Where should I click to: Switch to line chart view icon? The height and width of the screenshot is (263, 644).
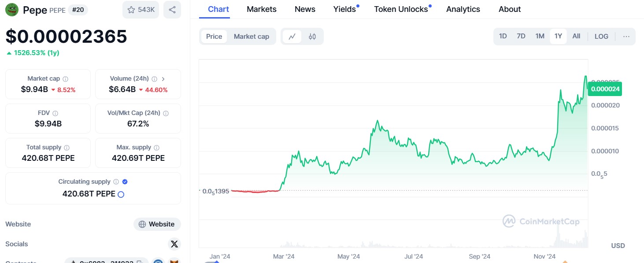[292, 37]
